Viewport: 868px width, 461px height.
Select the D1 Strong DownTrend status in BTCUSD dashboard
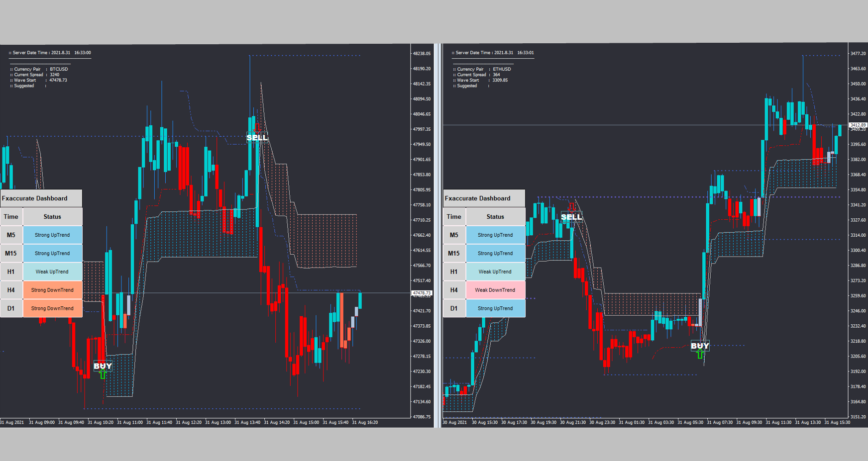[x=52, y=308]
